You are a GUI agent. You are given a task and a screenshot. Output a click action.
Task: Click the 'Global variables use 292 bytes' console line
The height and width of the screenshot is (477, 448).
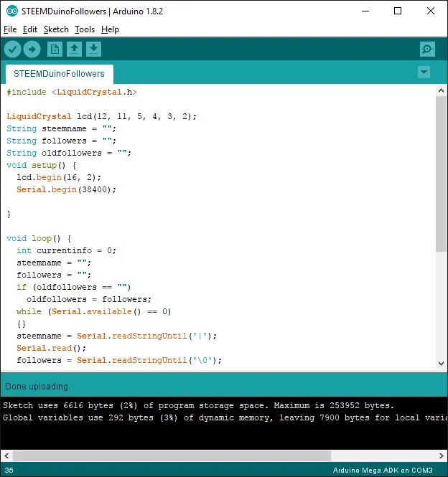pyautogui.click(x=225, y=417)
